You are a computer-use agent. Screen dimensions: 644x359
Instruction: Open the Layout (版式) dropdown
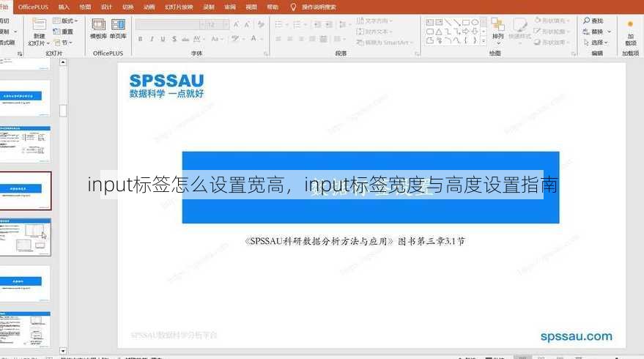[x=66, y=21]
